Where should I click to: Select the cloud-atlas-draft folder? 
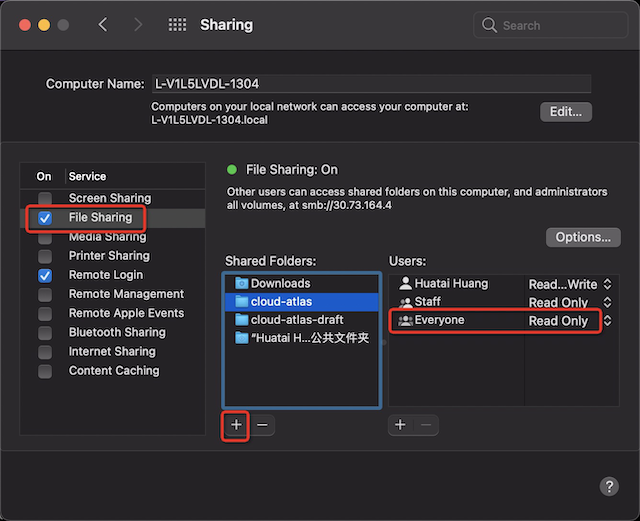click(296, 320)
